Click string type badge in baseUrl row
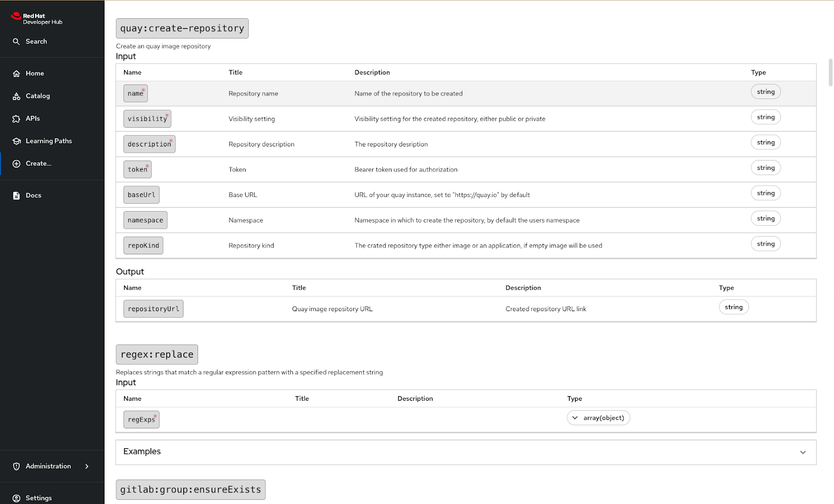The height and width of the screenshot is (504, 834). [766, 193]
